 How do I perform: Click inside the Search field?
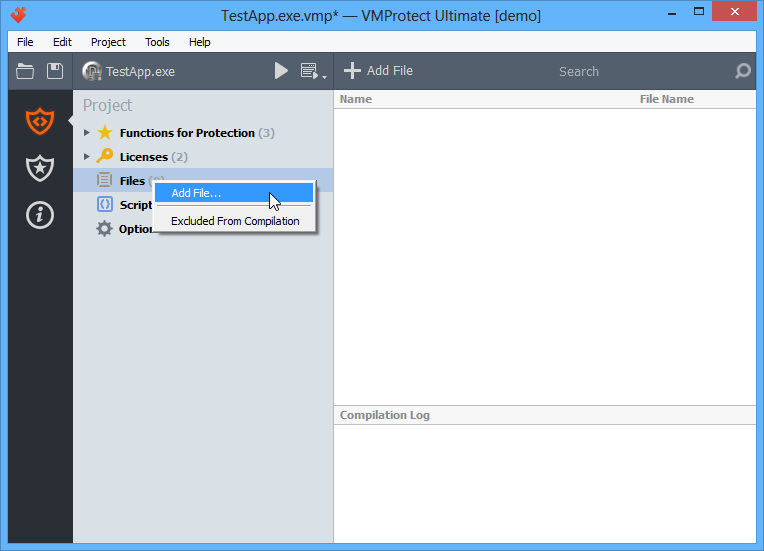(579, 72)
